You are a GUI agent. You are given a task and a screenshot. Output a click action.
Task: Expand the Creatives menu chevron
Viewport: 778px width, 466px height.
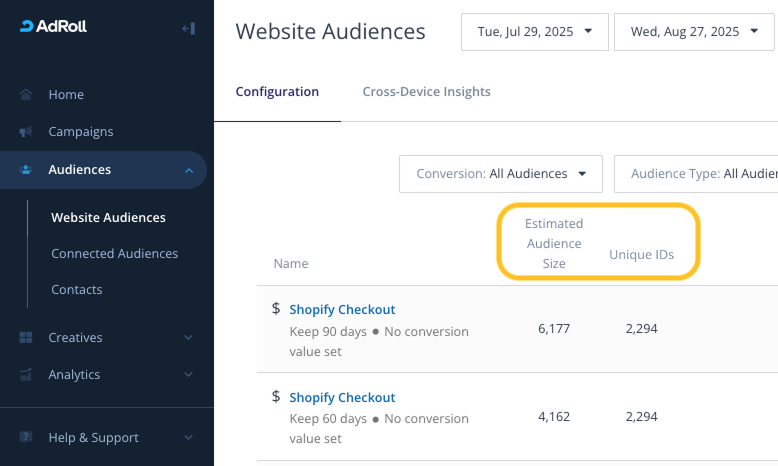[x=189, y=338]
